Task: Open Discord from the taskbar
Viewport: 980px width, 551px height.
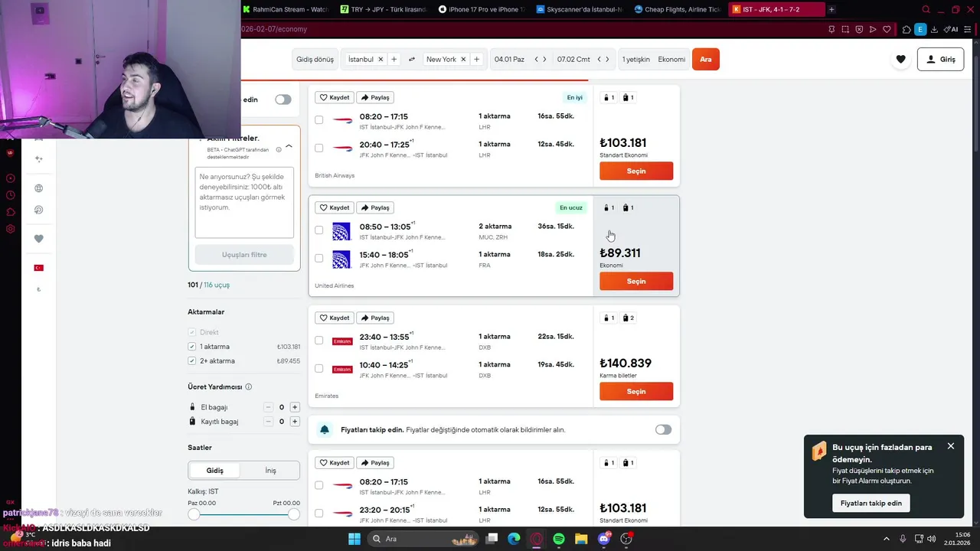Action: 604,539
